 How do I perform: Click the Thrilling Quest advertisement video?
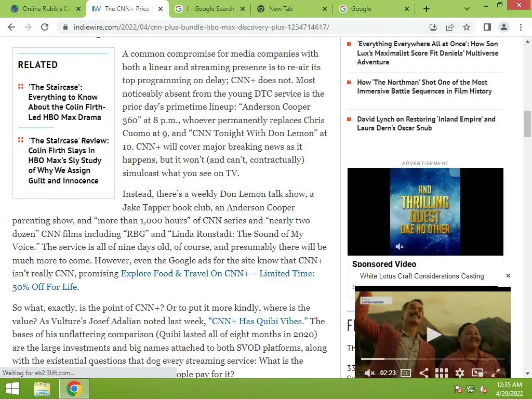coord(425,211)
